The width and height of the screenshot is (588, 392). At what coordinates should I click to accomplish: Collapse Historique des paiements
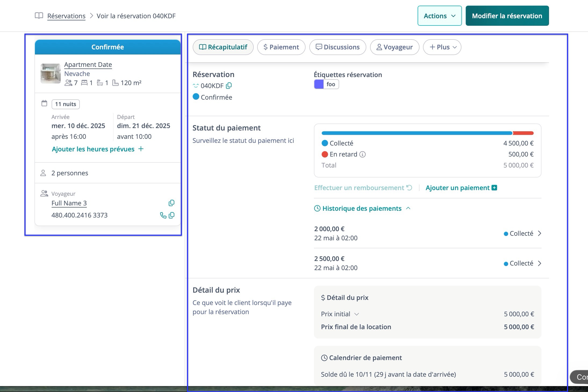click(x=408, y=208)
